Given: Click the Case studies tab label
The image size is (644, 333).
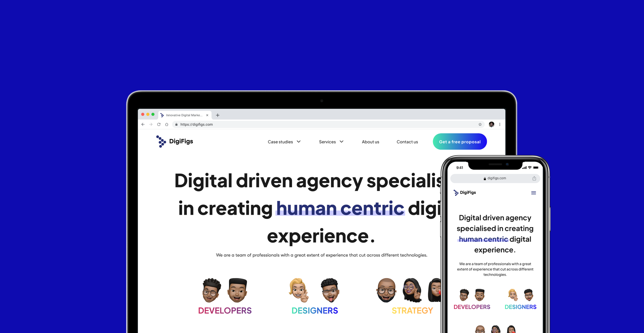Looking at the screenshot, I should [x=280, y=141].
